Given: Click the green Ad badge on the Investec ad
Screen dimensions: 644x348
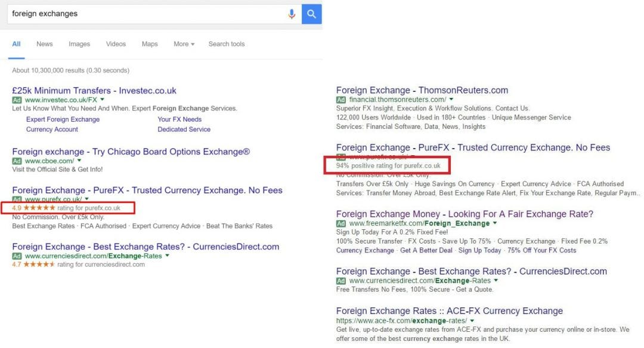Looking at the screenshot, I should pyautogui.click(x=17, y=99).
